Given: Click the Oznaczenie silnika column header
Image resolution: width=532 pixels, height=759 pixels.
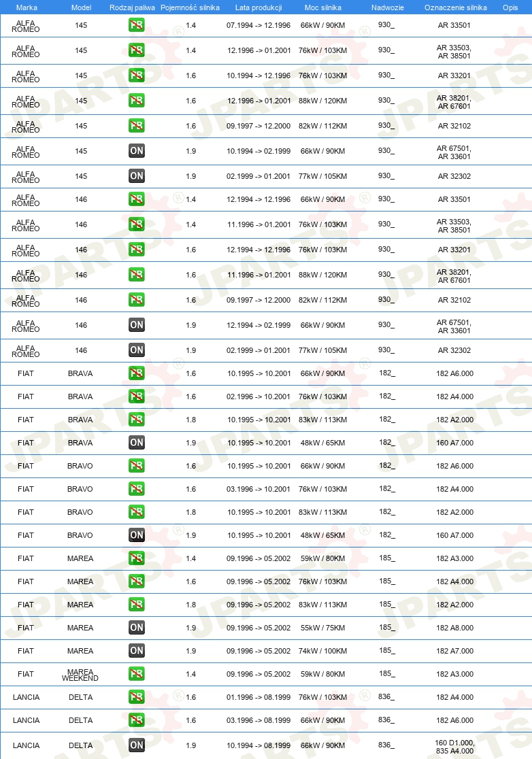Looking at the screenshot, I should click(x=456, y=7).
